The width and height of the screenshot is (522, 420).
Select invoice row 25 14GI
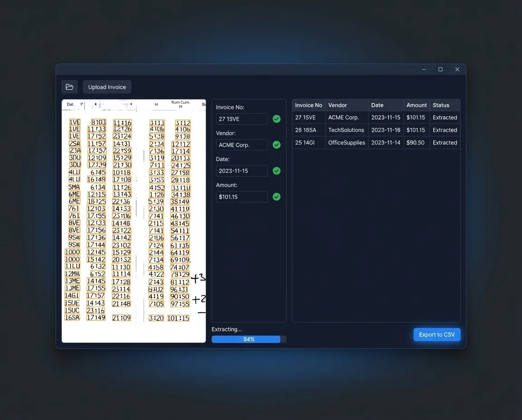pyautogui.click(x=376, y=143)
